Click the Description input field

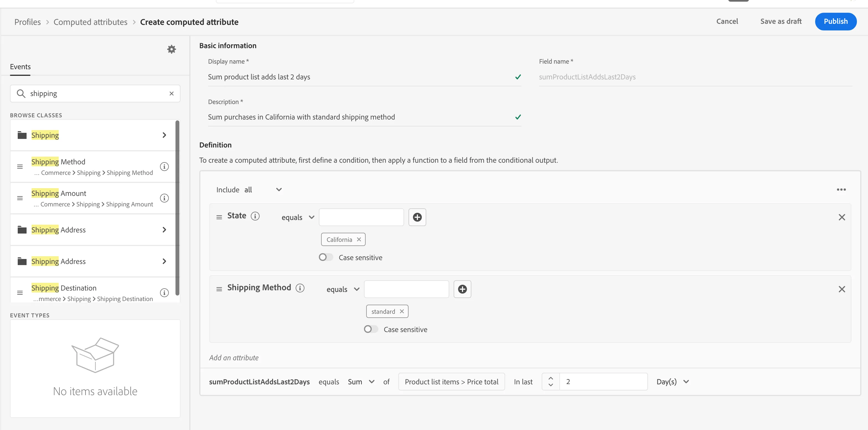[x=365, y=117]
